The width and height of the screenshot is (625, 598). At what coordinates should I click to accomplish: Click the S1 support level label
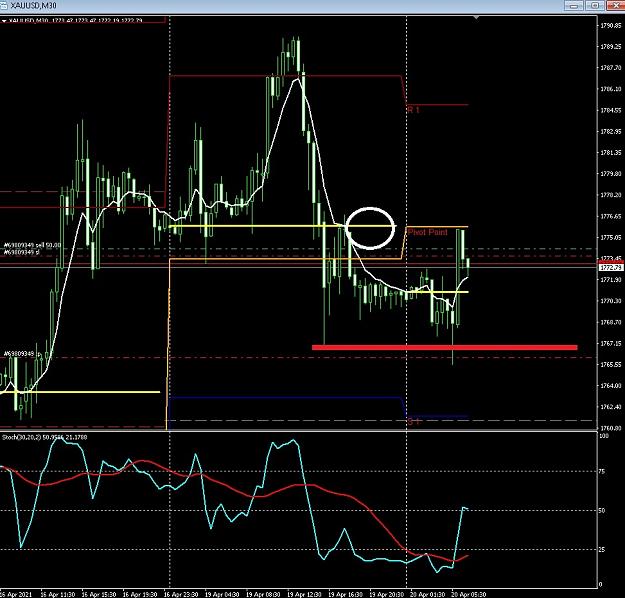[x=413, y=421]
